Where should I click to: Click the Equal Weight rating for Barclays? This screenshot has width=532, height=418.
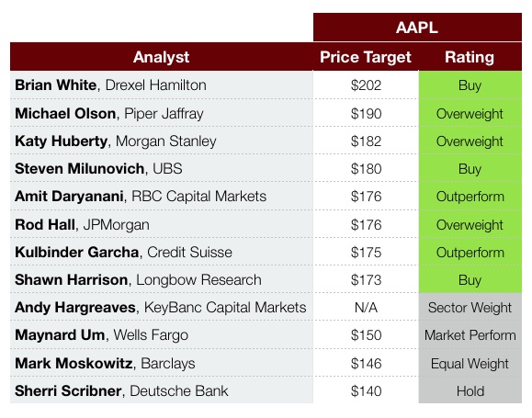coord(470,364)
